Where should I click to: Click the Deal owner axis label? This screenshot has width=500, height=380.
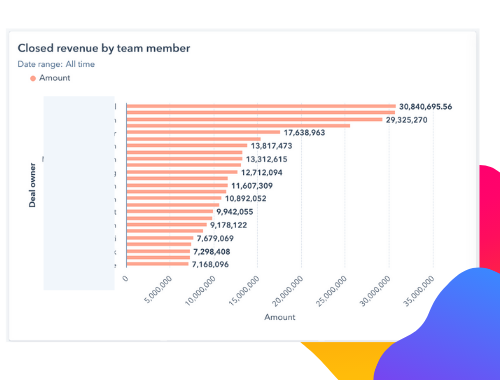click(32, 185)
